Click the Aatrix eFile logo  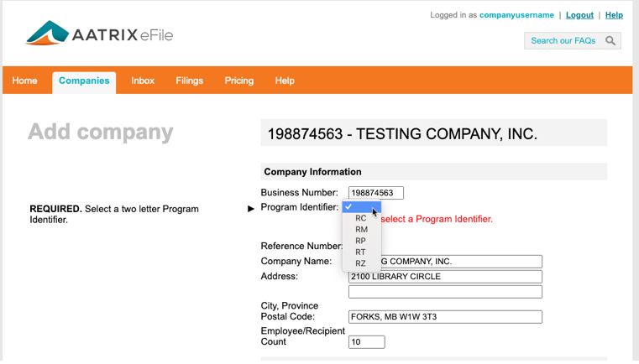click(99, 34)
